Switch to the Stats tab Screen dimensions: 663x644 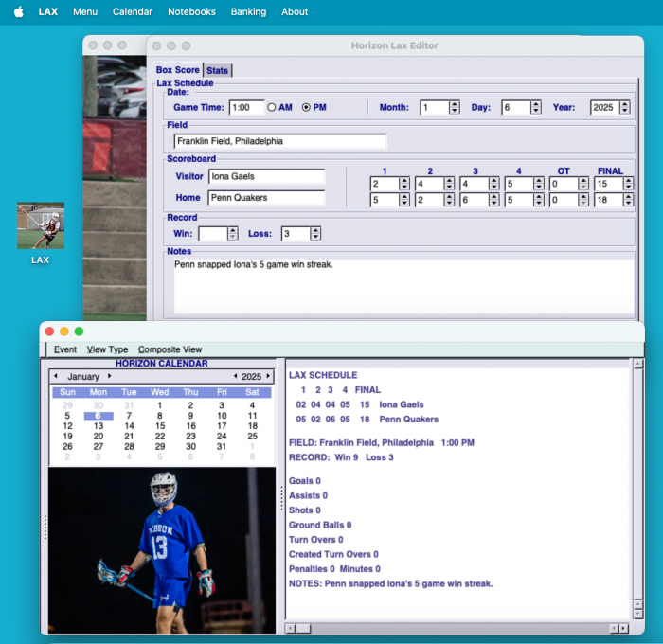(218, 70)
